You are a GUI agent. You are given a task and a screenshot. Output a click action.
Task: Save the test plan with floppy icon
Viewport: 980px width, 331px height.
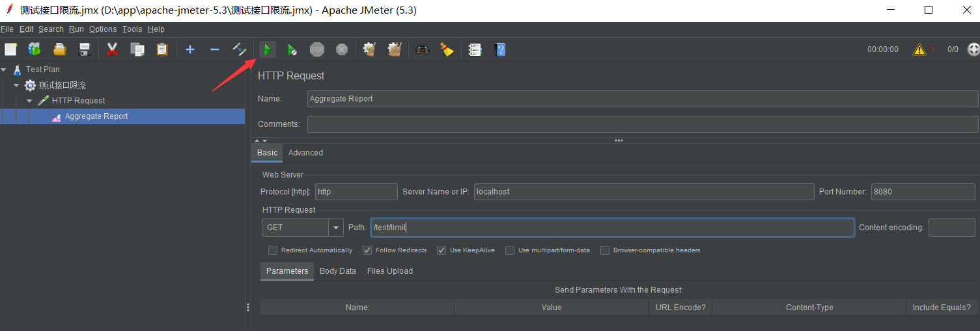(85, 49)
